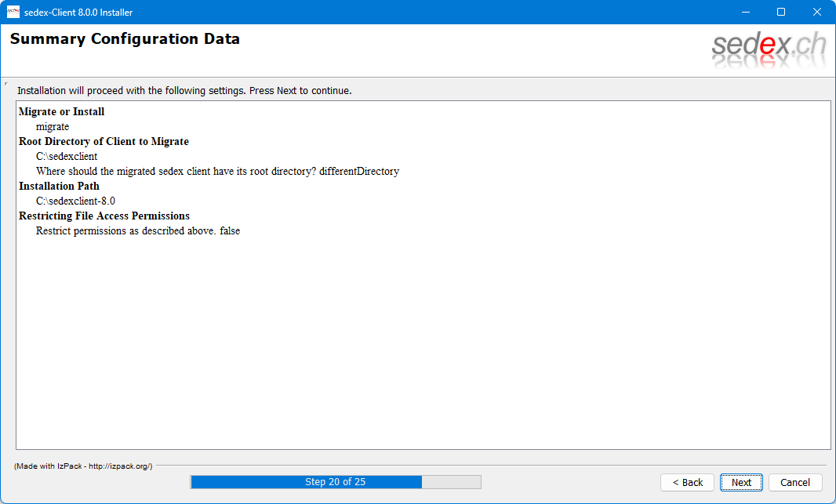
Task: Click the 'migrate' value text
Action: [x=53, y=126]
